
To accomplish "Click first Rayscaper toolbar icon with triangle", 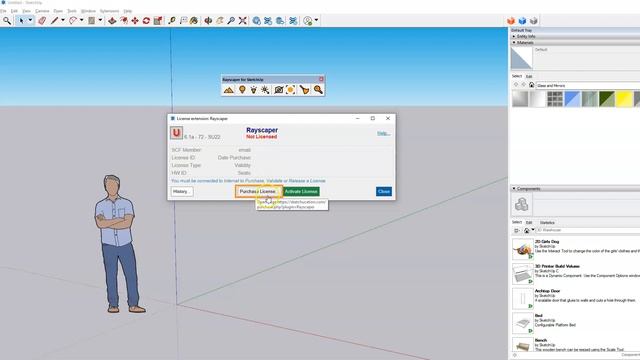I will [229, 90].
